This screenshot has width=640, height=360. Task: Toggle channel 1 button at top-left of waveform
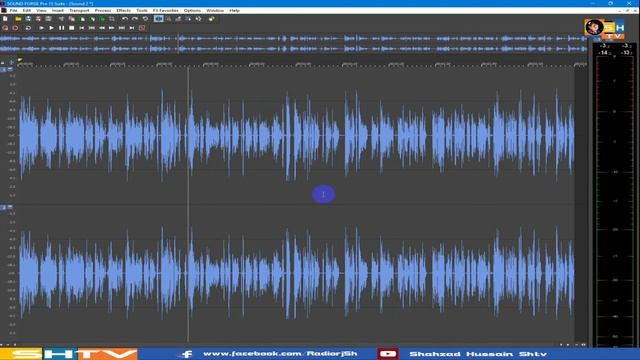3,70
